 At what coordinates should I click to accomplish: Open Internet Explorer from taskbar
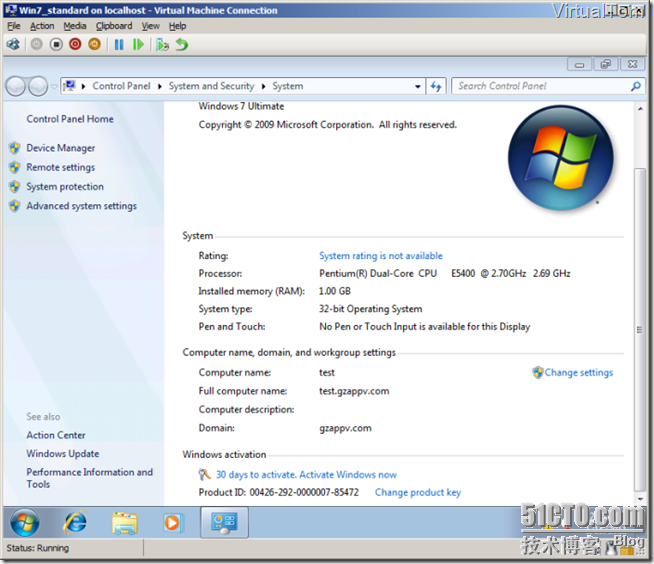[x=75, y=523]
